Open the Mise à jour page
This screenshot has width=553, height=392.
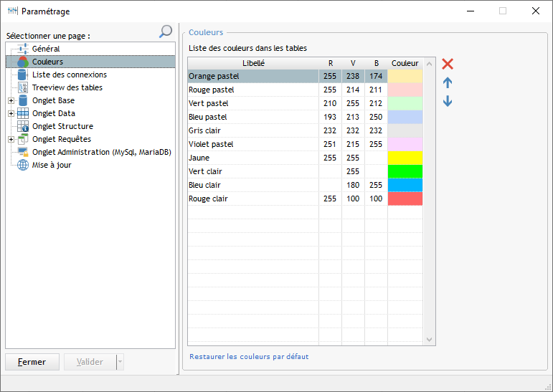pyautogui.click(x=52, y=165)
